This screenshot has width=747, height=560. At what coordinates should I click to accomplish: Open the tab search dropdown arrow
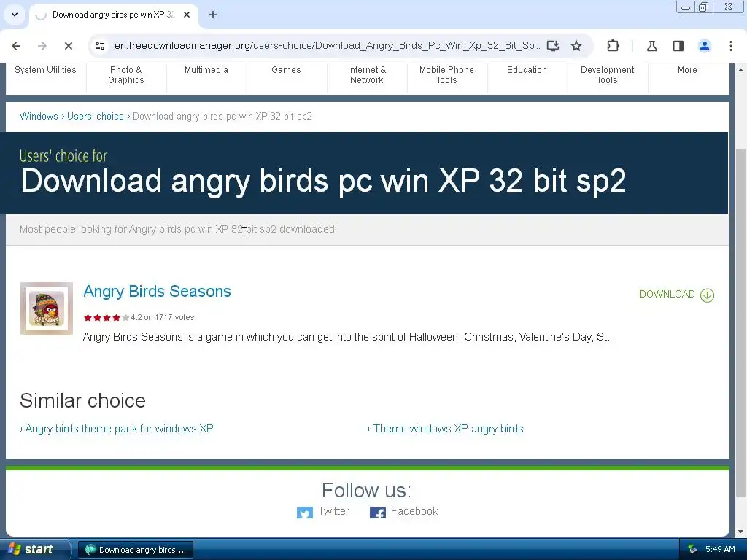15,15
